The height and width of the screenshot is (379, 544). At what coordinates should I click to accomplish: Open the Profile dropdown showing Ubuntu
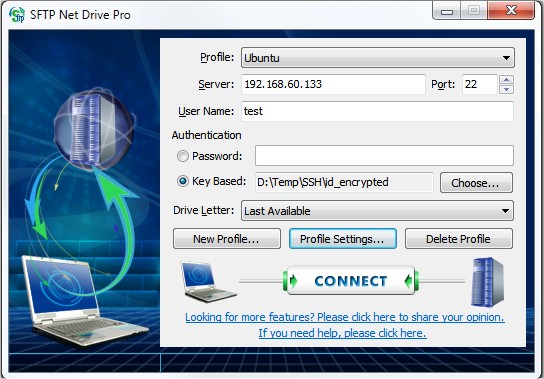(378, 58)
